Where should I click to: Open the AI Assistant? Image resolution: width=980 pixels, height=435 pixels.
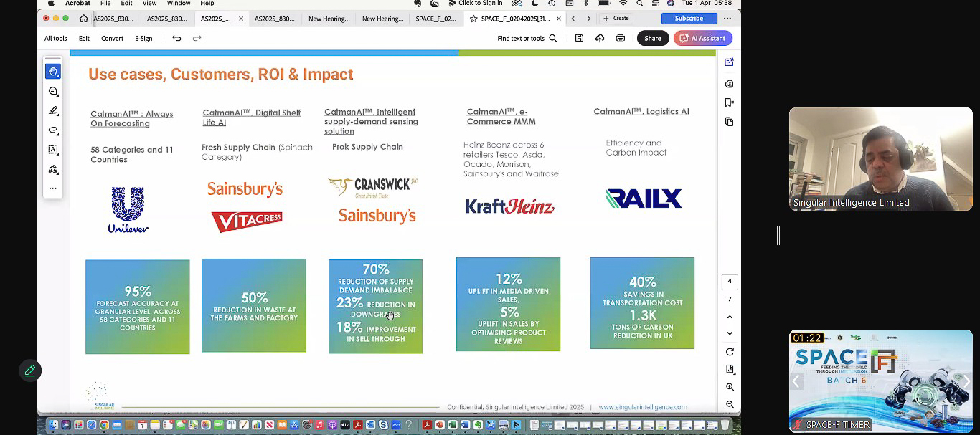(x=702, y=39)
